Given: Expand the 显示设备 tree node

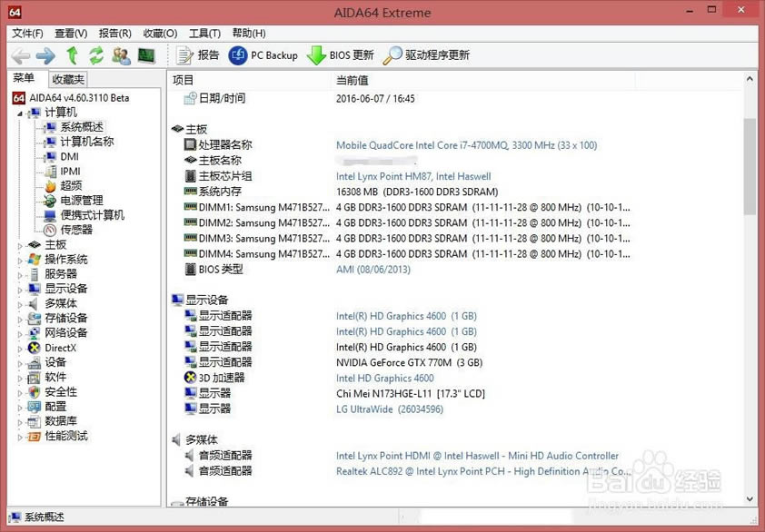Looking at the screenshot, I should 20,290.
